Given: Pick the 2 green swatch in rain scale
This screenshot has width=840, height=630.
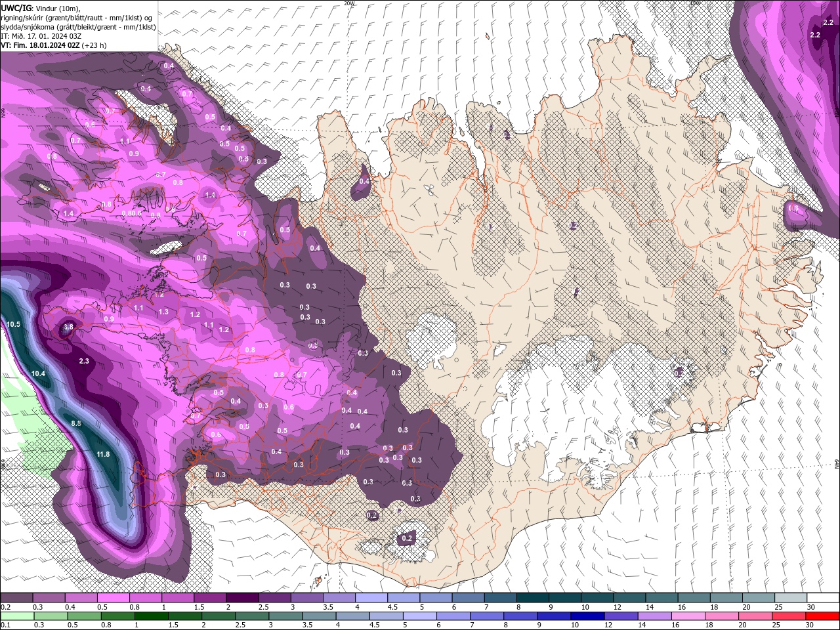Looking at the screenshot, I should (219, 616).
